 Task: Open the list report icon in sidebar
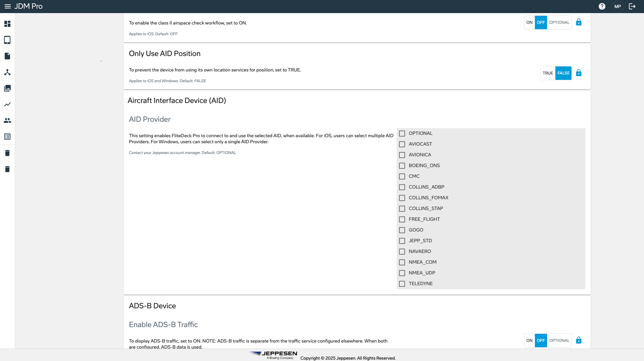click(7, 137)
